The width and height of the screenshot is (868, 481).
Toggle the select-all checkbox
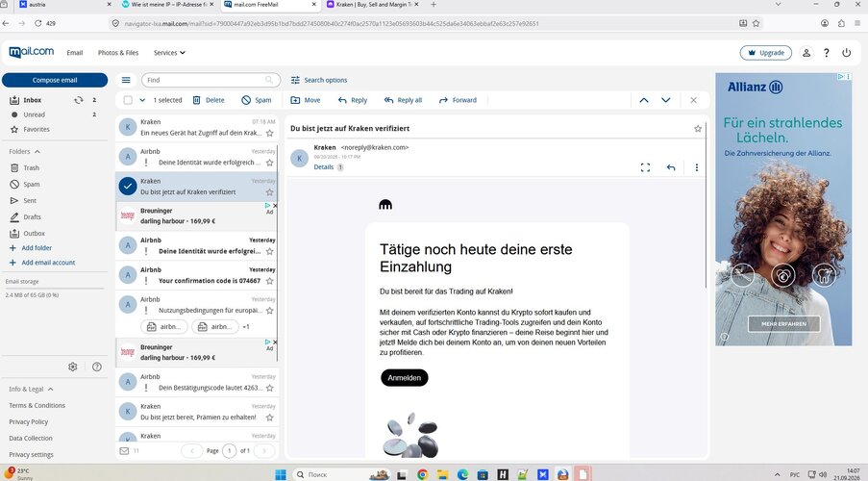pyautogui.click(x=128, y=100)
